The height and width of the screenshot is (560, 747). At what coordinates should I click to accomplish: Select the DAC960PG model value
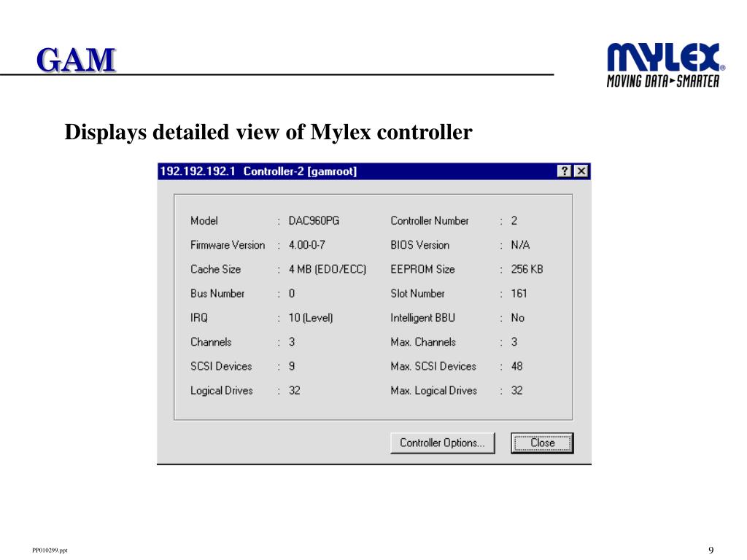(x=314, y=221)
